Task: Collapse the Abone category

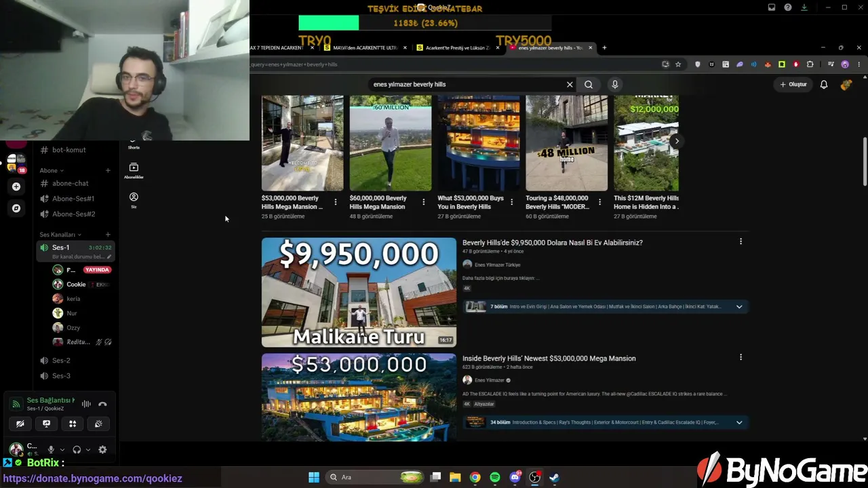Action: tap(52, 170)
